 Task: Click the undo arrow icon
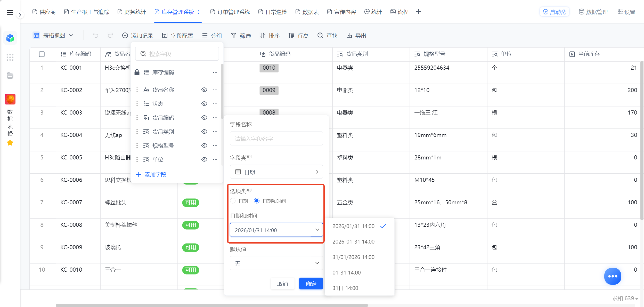point(96,35)
